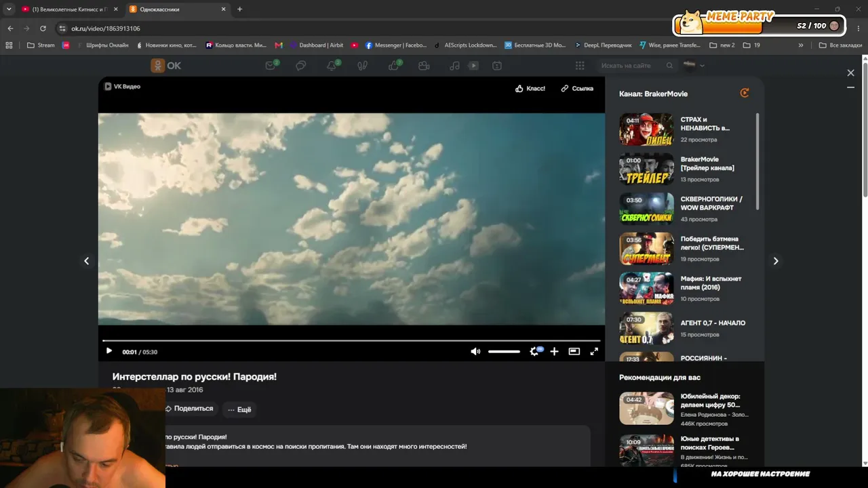Open the Stream bookmark folder

[41, 45]
